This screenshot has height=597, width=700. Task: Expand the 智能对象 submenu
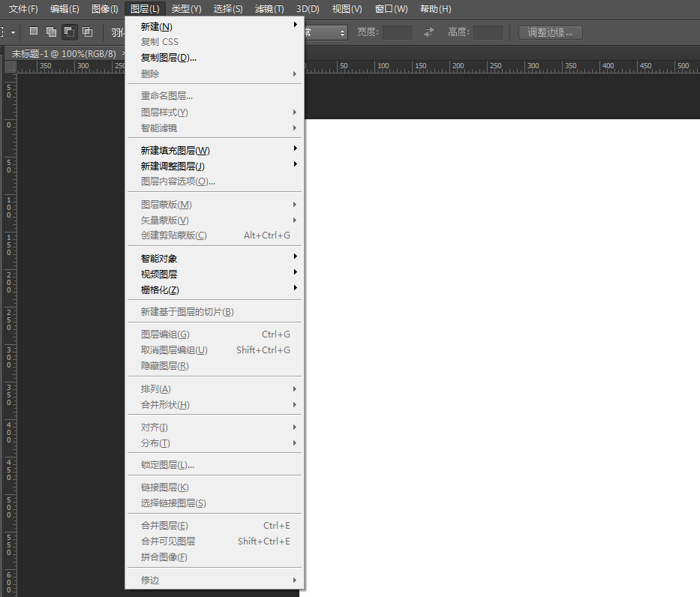click(215, 258)
